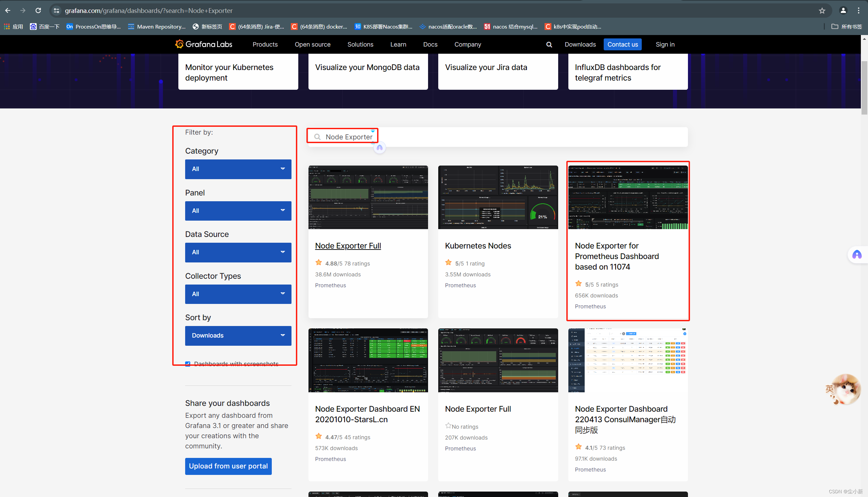Open the ProcessOn bookmark

click(x=93, y=27)
